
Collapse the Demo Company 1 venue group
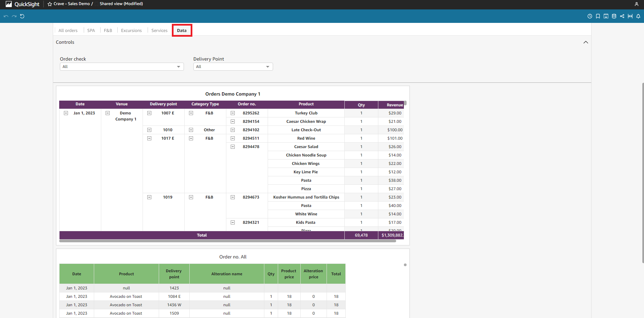[108, 113]
